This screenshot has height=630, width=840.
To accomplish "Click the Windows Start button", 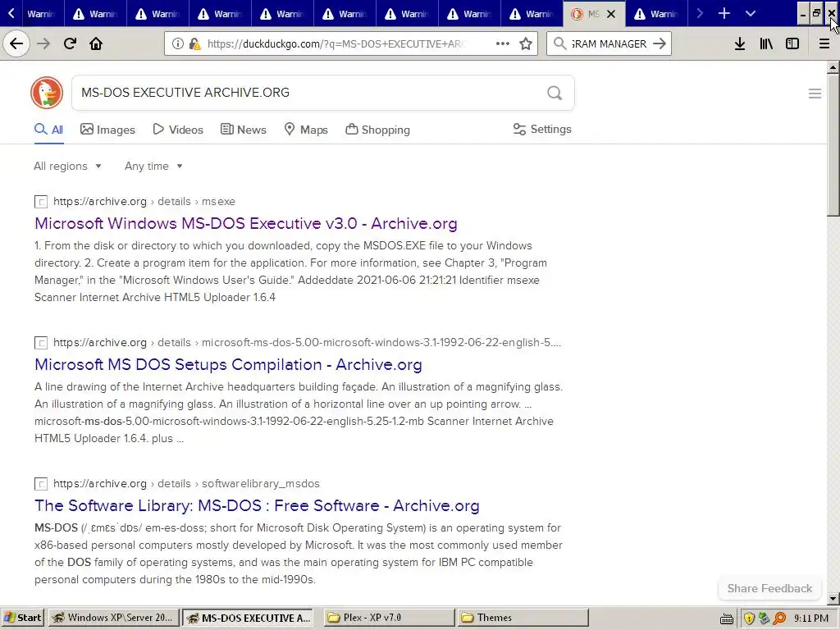I will click(22, 618).
